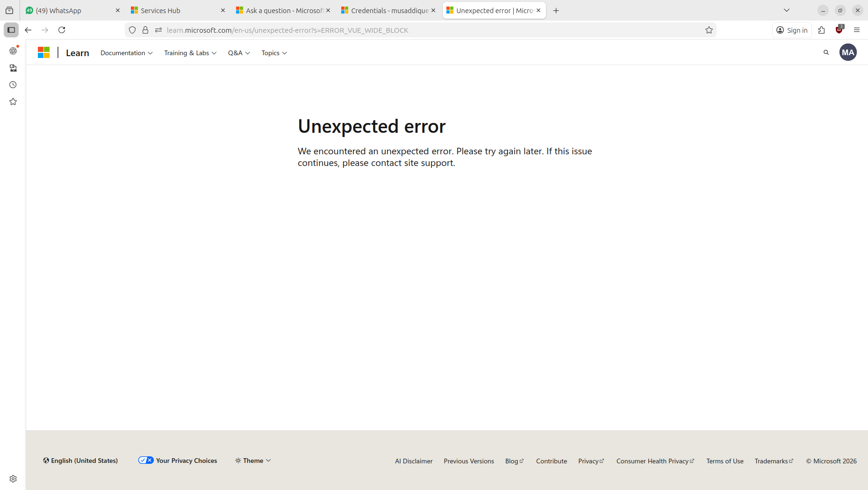Open the Learn site search icon
Screen dimensions: 868x490
tap(826, 52)
